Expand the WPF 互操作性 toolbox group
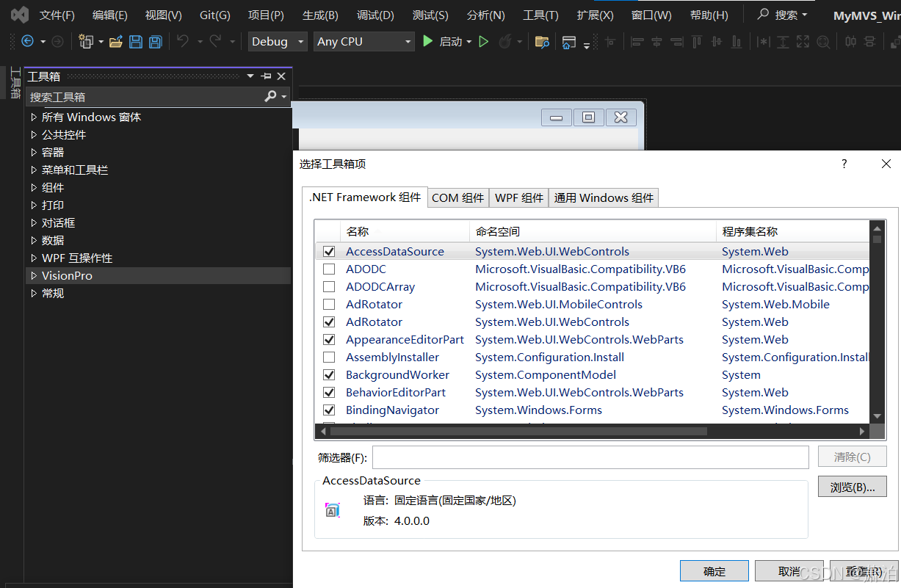Screen dimensions: 901x588 (34, 258)
